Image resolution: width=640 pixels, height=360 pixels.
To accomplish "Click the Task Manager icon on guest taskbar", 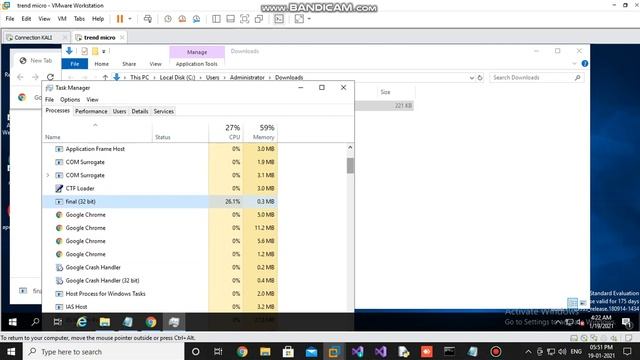I will 174,322.
